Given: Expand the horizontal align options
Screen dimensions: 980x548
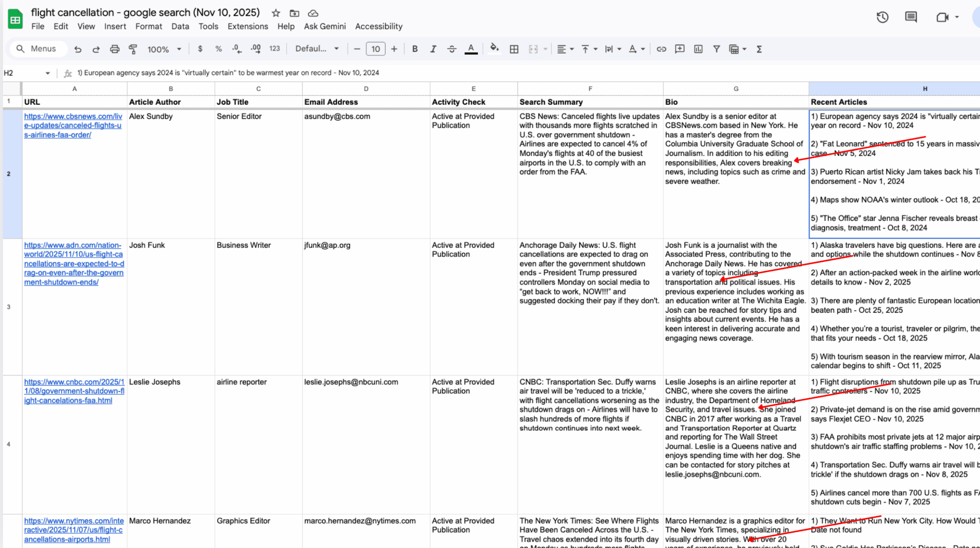Looking at the screenshot, I should coord(570,49).
